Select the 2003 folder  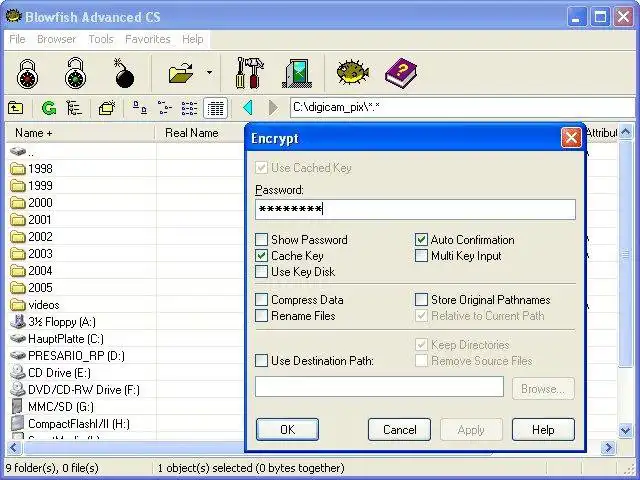tap(32, 254)
